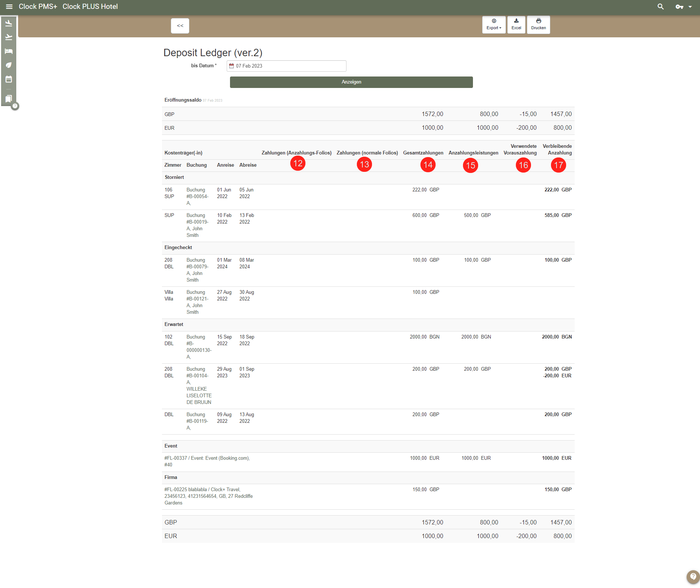Click the -200,00 EUR remaining value

point(557,376)
